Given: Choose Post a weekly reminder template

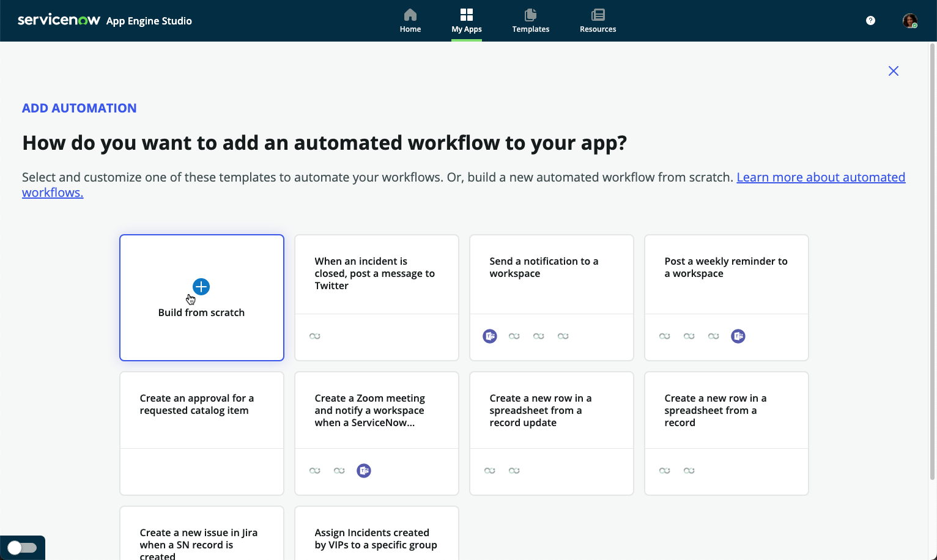Looking at the screenshot, I should pos(727,298).
